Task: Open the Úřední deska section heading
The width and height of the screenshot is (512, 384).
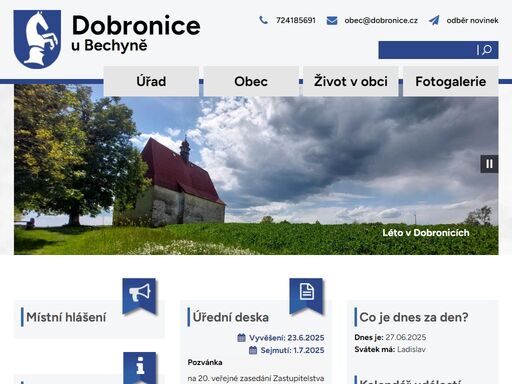Action: click(x=231, y=317)
